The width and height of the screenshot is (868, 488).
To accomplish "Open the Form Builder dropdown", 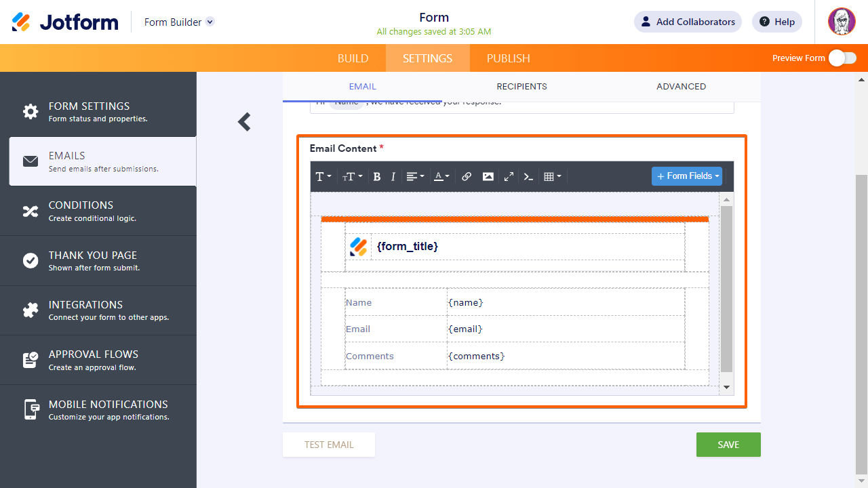I will click(x=179, y=22).
